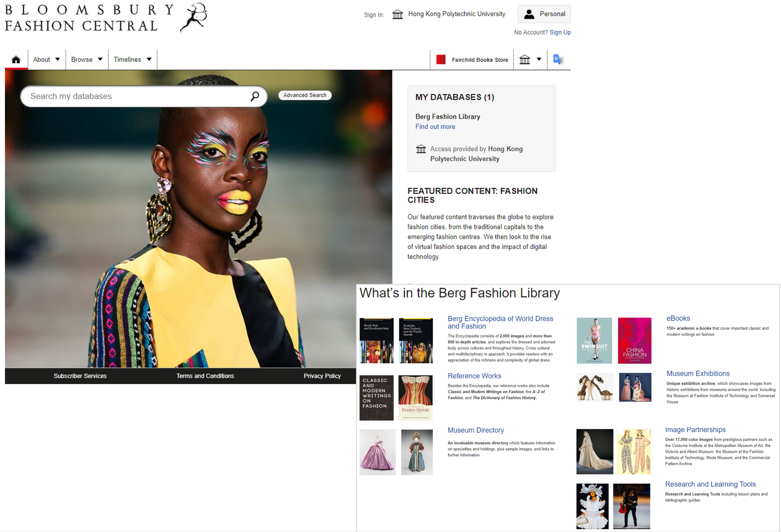781x532 pixels.
Task: Click the Sign Up link
Action: point(560,32)
